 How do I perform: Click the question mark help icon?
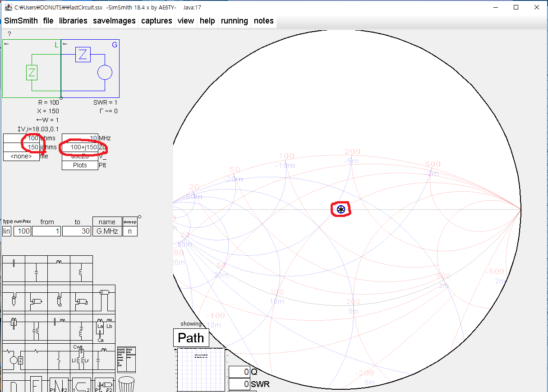point(9,34)
